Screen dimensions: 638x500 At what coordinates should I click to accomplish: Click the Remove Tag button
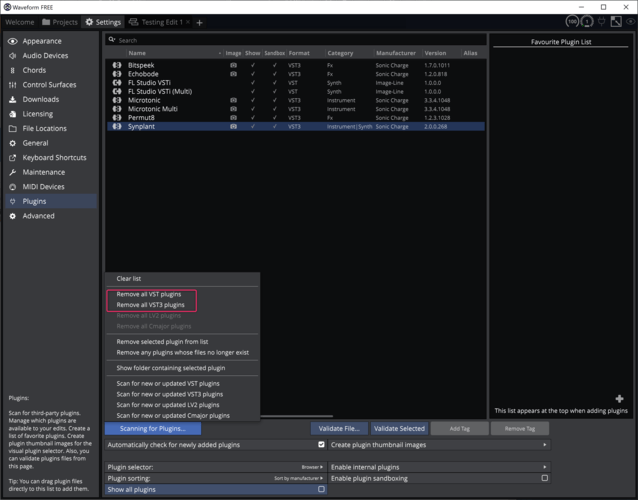[520, 428]
